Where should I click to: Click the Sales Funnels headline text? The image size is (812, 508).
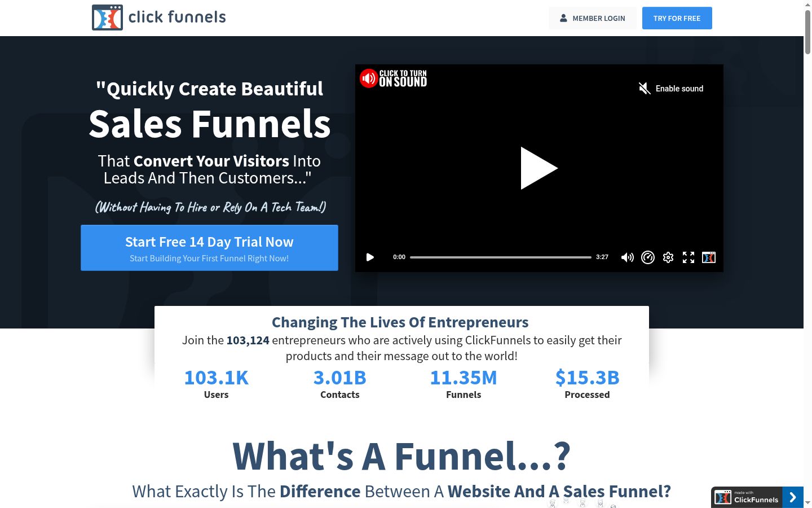point(210,124)
